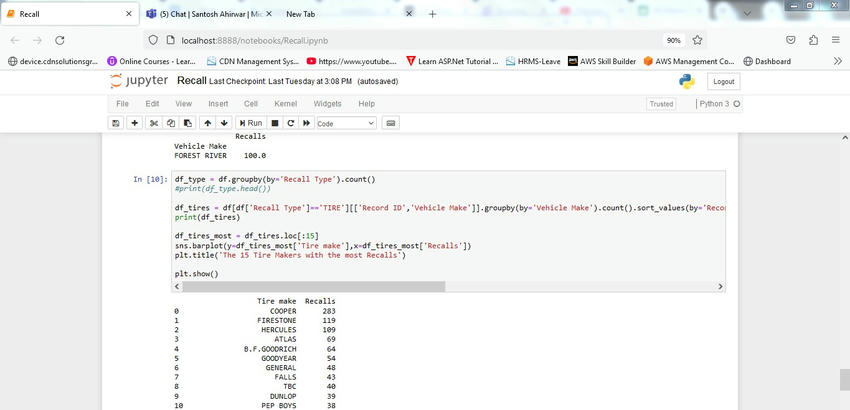This screenshot has width=850, height=410.
Task: Open the Edit menu
Action: [x=152, y=104]
